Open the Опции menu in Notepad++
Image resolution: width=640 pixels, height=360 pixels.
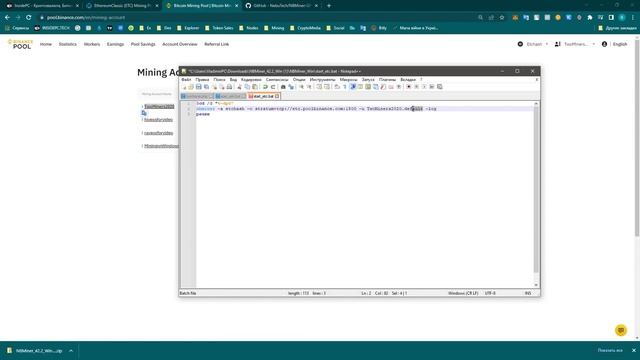click(299, 80)
